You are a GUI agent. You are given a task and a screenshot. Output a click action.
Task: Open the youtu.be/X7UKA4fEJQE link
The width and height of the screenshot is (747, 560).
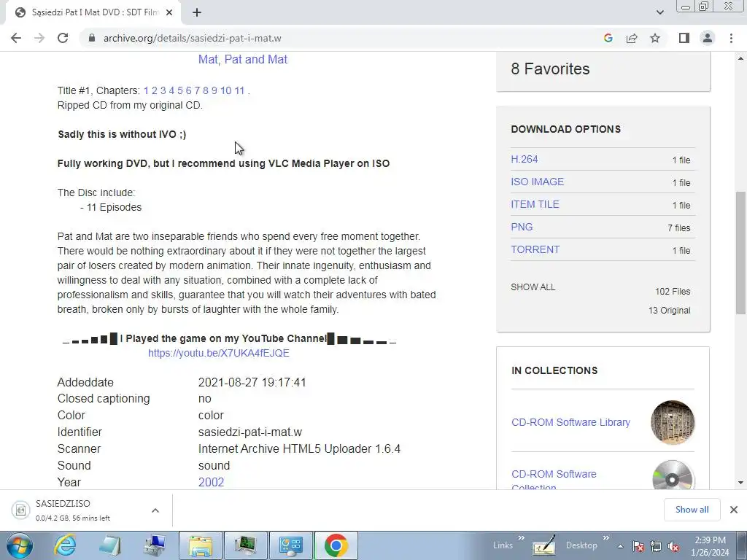click(219, 353)
